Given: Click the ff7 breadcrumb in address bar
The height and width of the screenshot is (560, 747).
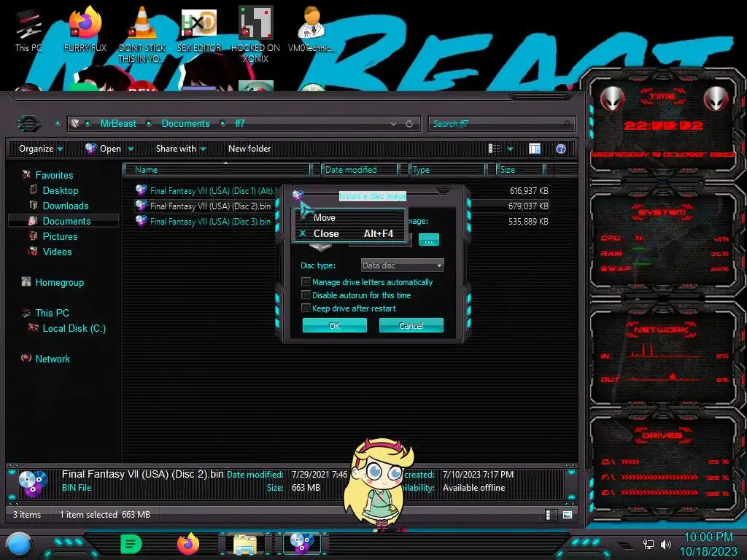Looking at the screenshot, I should [x=239, y=124].
